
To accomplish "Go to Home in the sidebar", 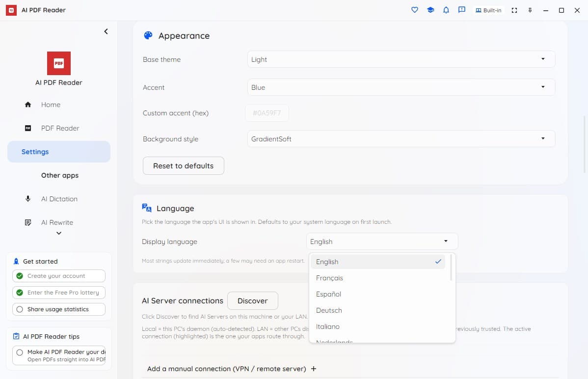I will click(x=59, y=105).
